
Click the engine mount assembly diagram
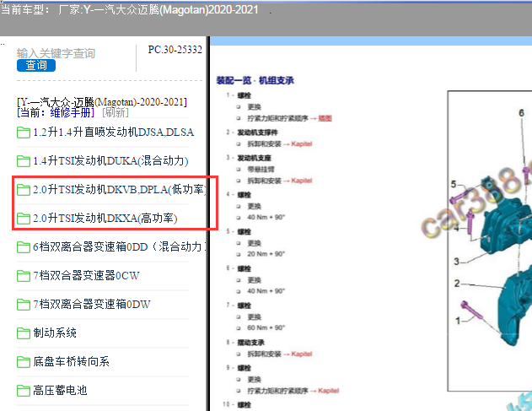click(490, 241)
